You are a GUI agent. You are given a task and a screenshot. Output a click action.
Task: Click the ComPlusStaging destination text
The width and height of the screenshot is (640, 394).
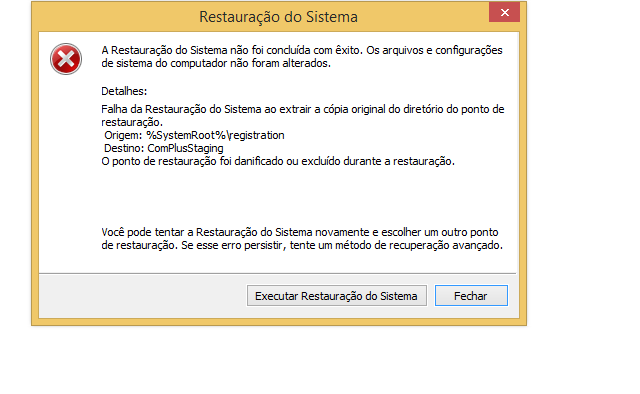185,148
